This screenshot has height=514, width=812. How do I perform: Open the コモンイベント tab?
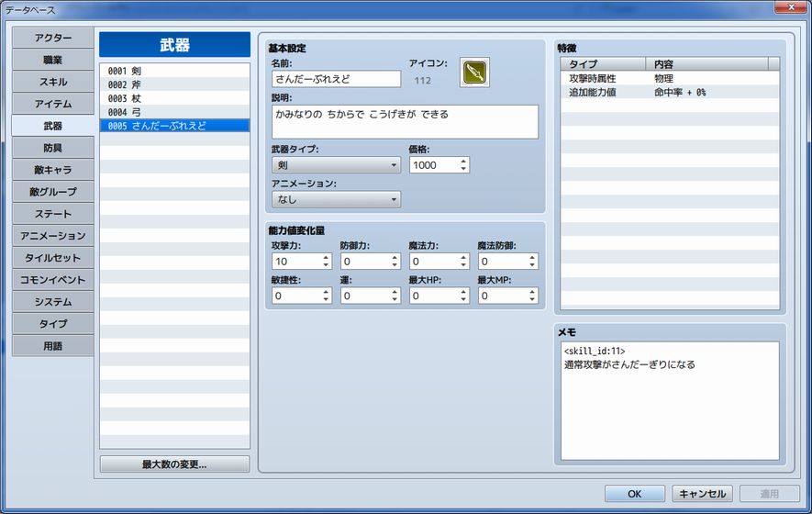tap(53, 280)
